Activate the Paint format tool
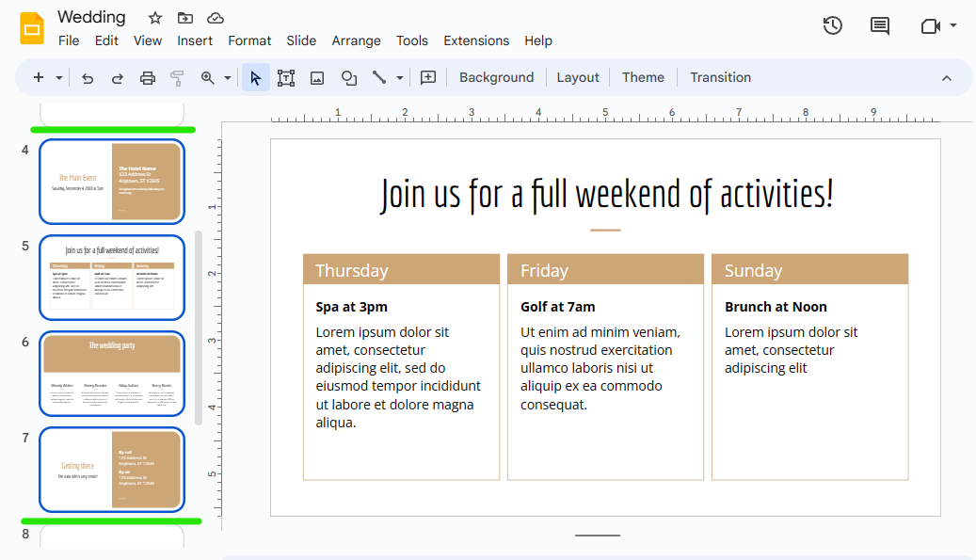976x560 pixels. click(x=177, y=77)
